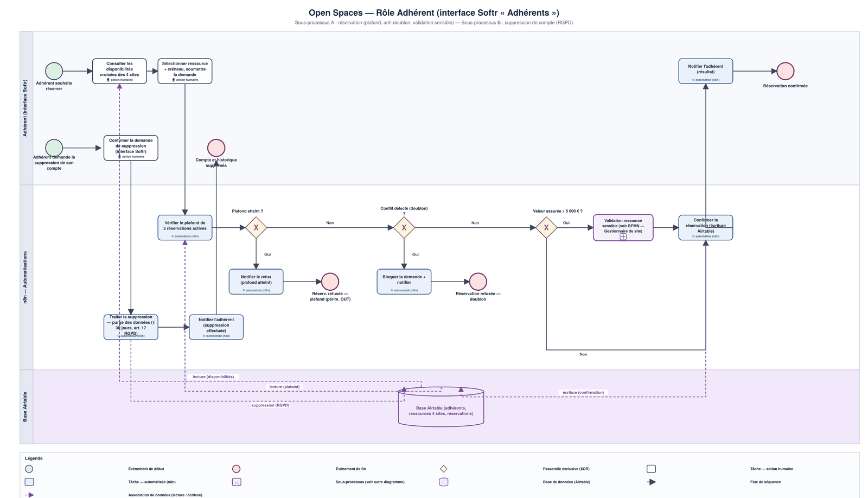Click the legend's human action task icon
The width and height of the screenshot is (868, 498).
coord(651,469)
